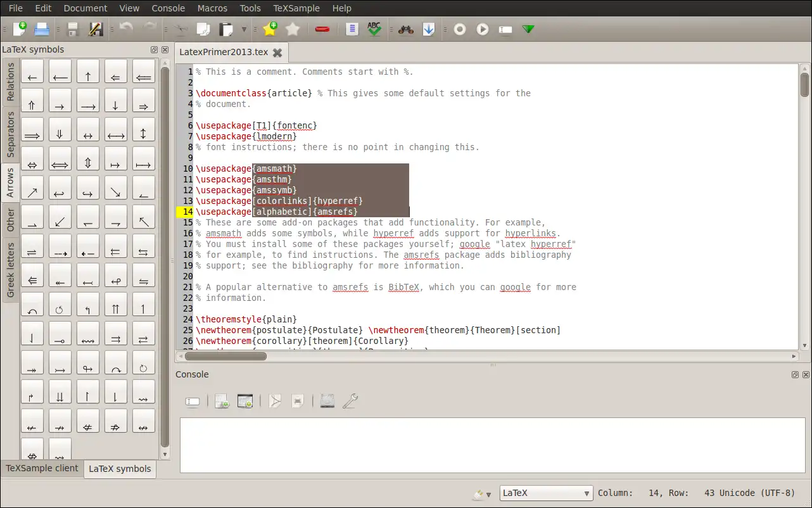Float the LaTeX symbols panel
Viewport: 812px width, 508px height.
tap(154, 50)
